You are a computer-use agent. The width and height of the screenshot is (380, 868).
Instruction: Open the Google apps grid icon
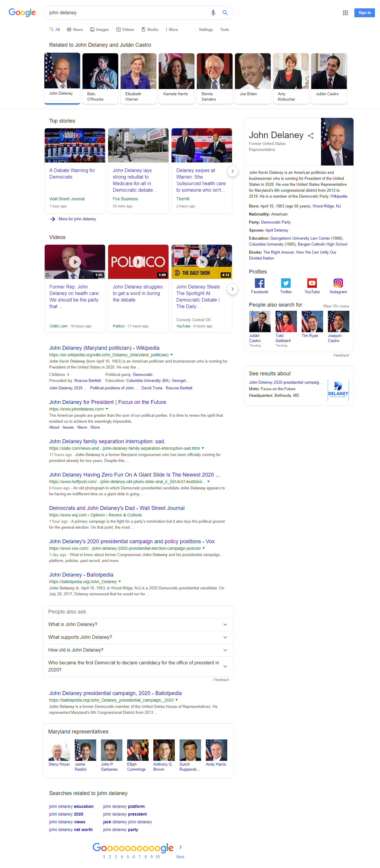pyautogui.click(x=345, y=13)
